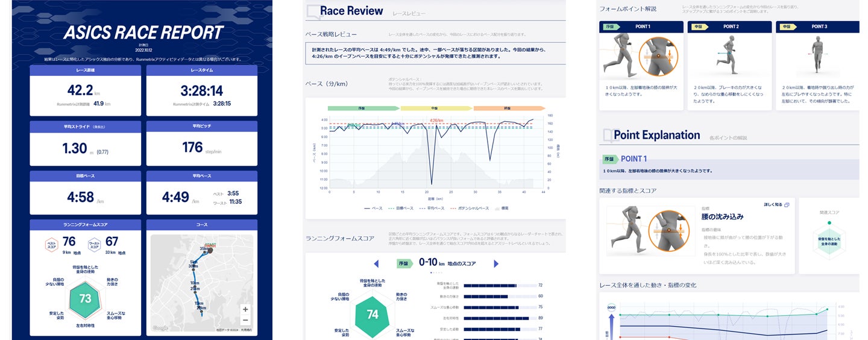Click the 腰の沈み込み indicator title
Screen dimensions: 868x340
[723, 216]
